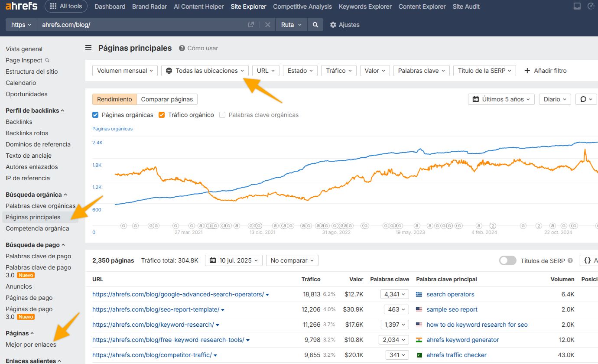
Task: Uncheck the Tráfico orgánico checkbox
Action: pyautogui.click(x=162, y=115)
